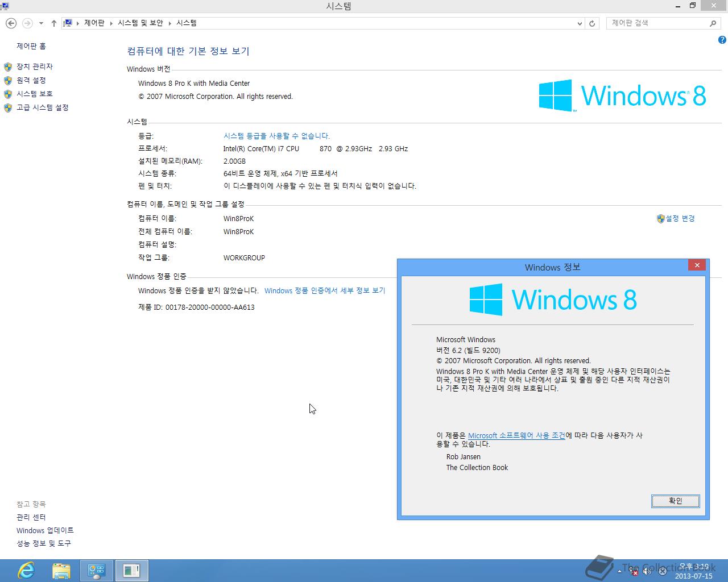Close the Windows 정보 dialog

pos(697,265)
